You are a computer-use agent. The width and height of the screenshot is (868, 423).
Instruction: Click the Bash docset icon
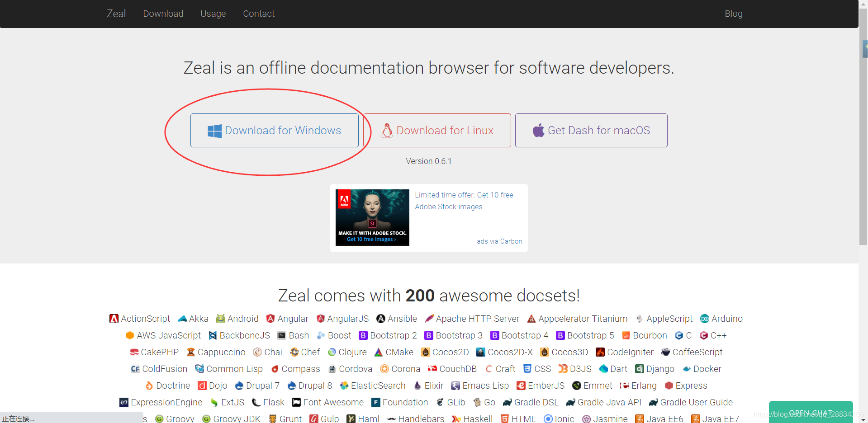(x=282, y=335)
